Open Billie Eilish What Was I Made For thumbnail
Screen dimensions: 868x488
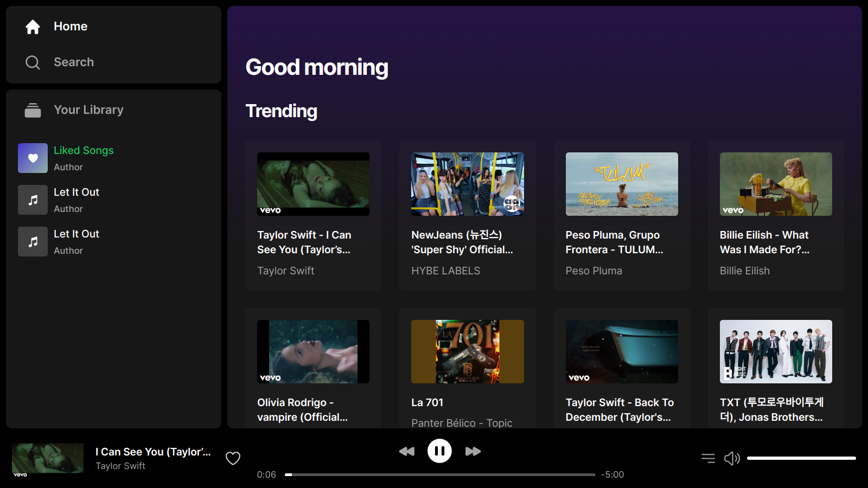[776, 184]
